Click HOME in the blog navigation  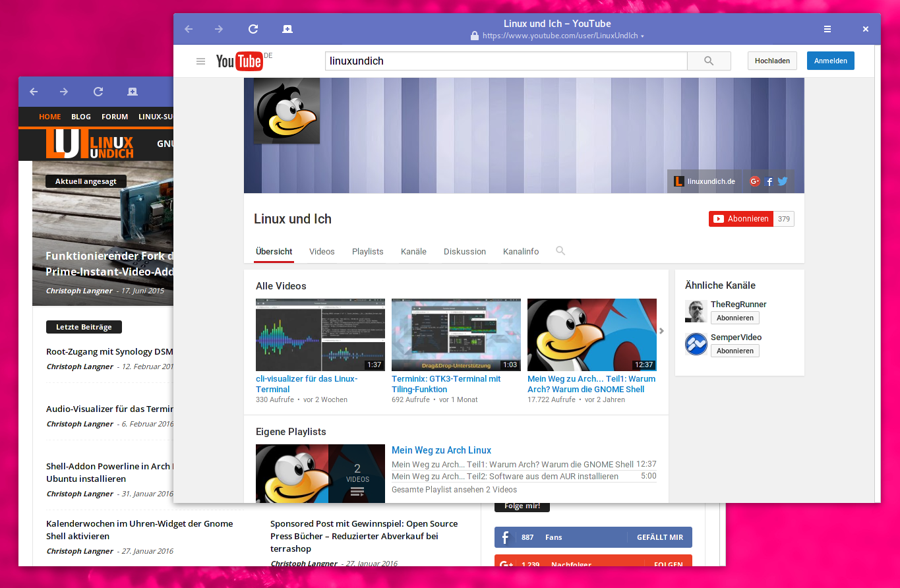pyautogui.click(x=50, y=117)
